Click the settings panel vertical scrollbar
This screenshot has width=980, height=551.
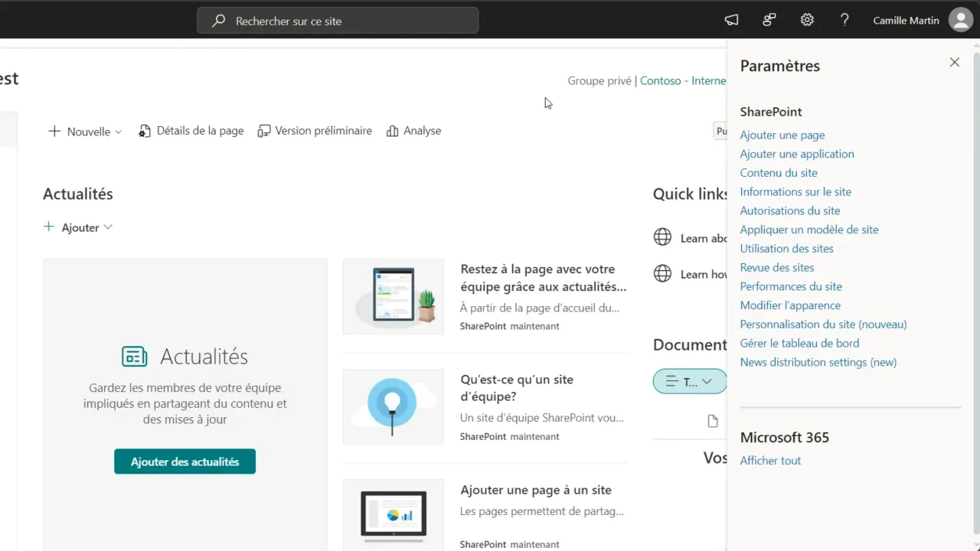pos(975,291)
